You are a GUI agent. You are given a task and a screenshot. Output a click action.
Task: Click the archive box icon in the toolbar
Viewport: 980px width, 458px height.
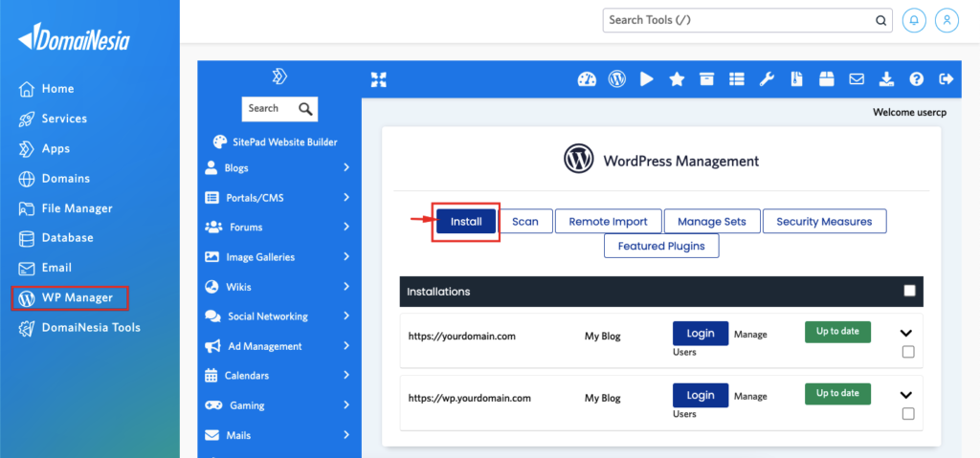click(707, 78)
